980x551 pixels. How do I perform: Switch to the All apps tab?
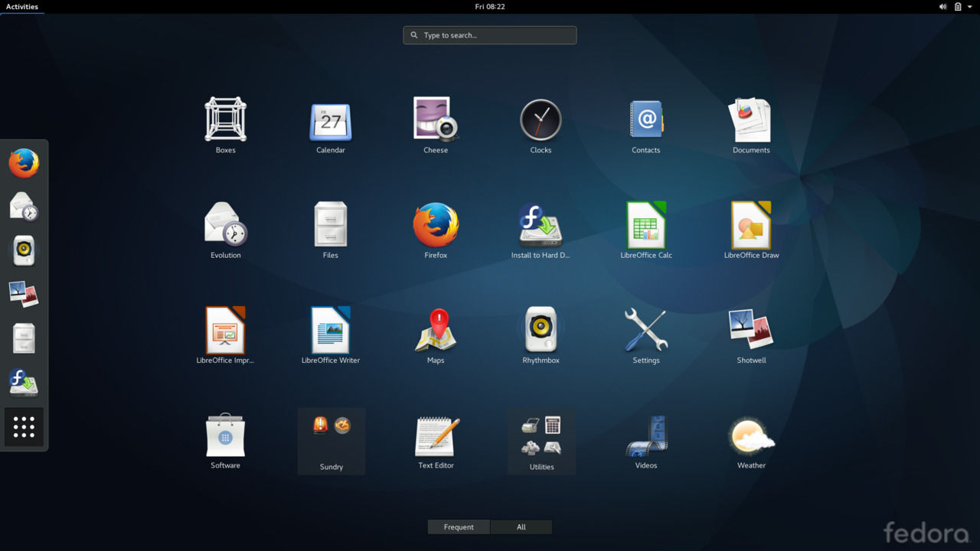pos(521,527)
